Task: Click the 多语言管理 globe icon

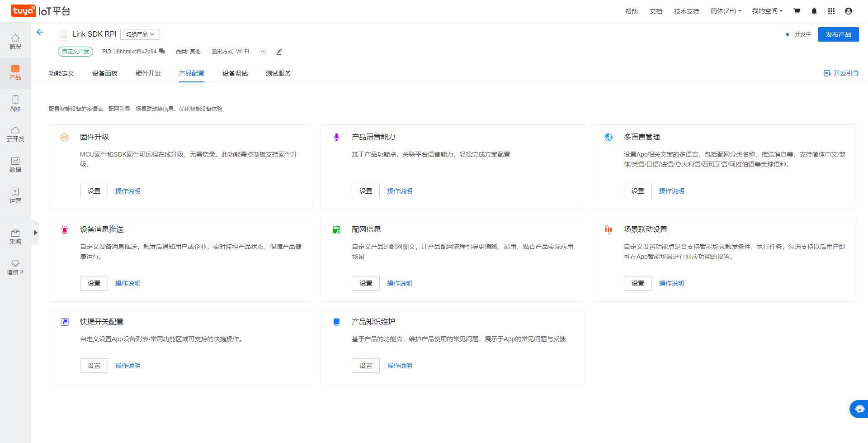Action: tap(609, 137)
